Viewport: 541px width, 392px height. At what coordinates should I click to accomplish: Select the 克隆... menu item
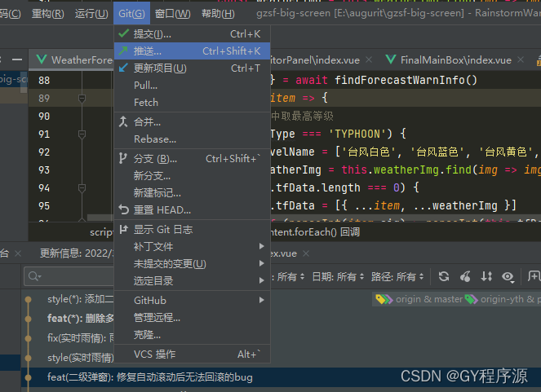coord(193,334)
